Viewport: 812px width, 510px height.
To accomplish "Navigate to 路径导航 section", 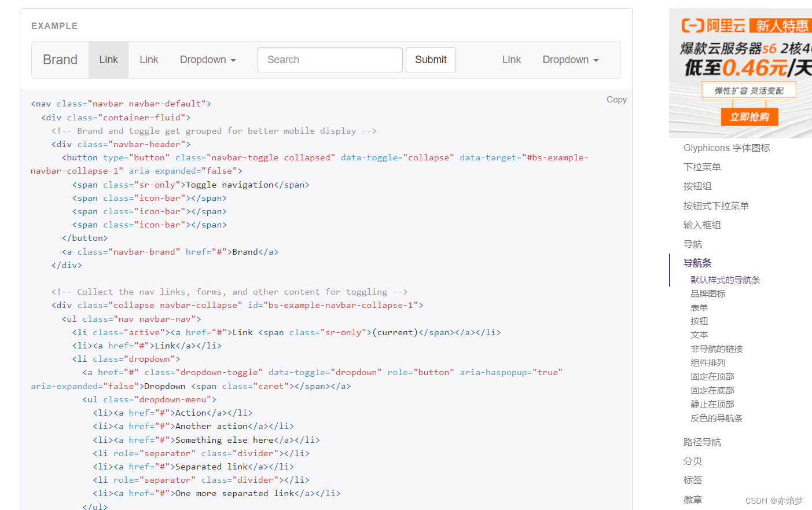I will point(702,442).
